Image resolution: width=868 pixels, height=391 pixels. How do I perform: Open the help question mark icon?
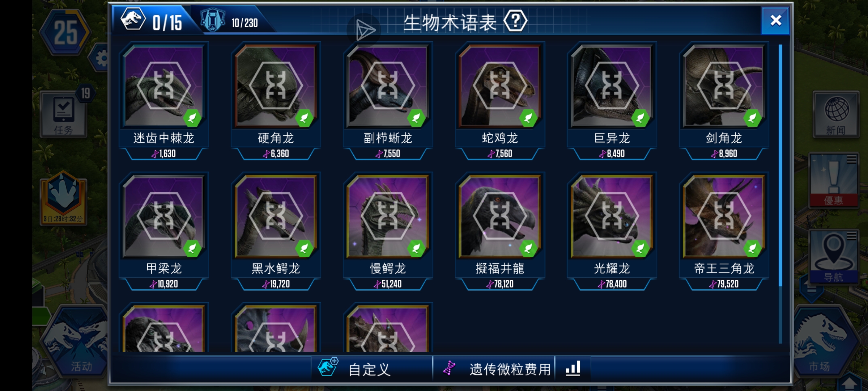pos(515,21)
